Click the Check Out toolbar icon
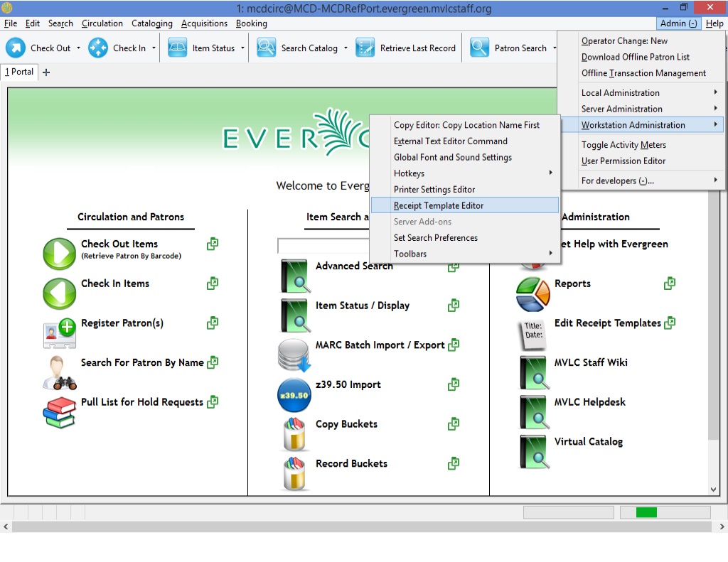Viewport: 728px width, 562px height. 16,48
